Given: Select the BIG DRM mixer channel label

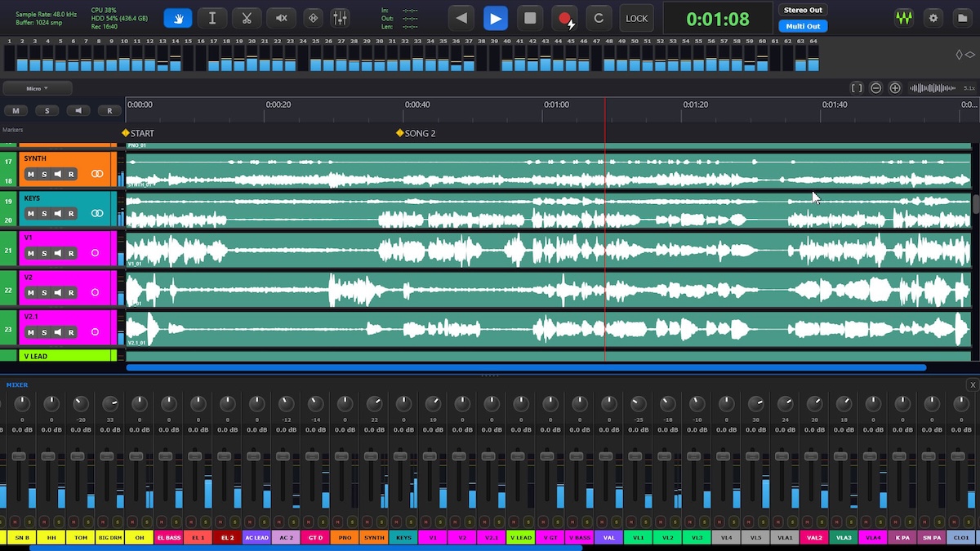Looking at the screenshot, I should pos(110,538).
